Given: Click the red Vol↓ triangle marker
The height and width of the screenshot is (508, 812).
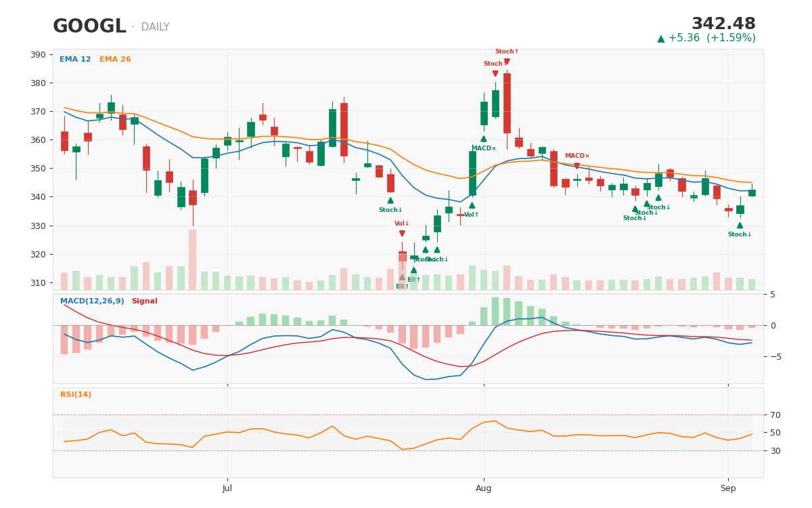Looking at the screenshot, I should click(402, 234).
